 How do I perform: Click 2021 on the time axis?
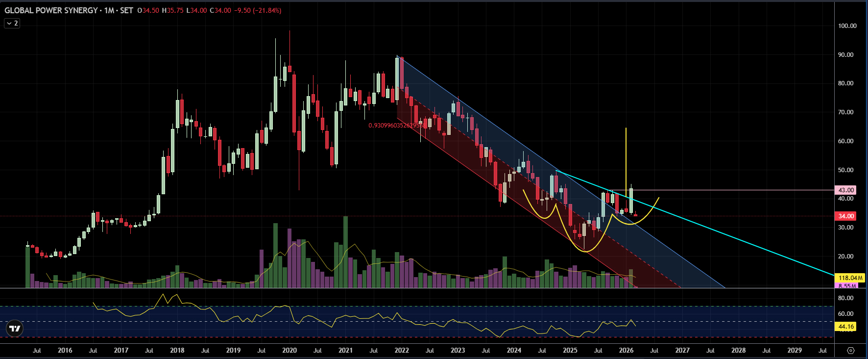(x=345, y=350)
